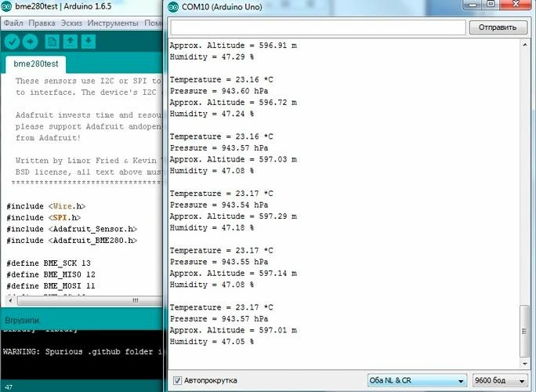Image resolution: width=536 pixels, height=392 pixels.
Task: Open the 9600 бод baud rate dropdown
Action: coord(498,380)
